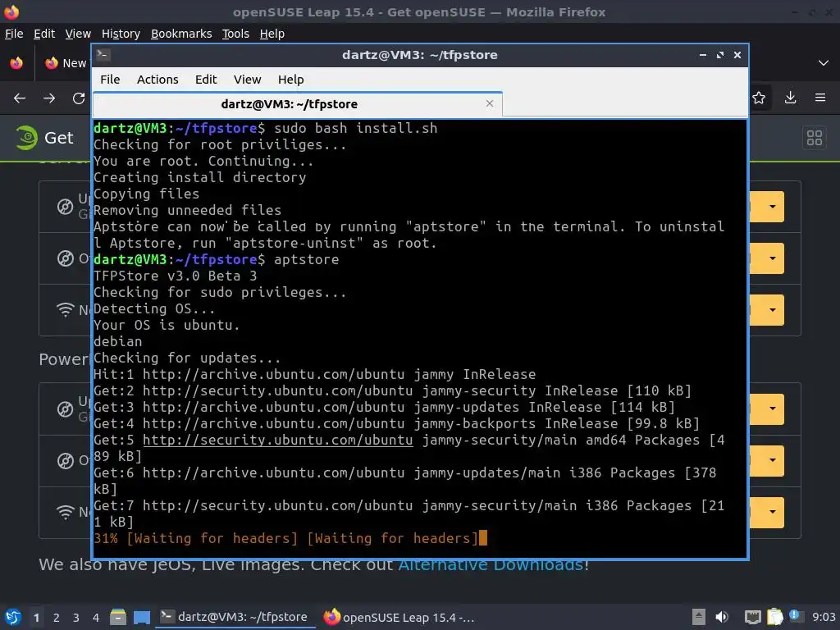
Task: Switch to workspace 3 in the taskbar
Action: click(x=76, y=618)
